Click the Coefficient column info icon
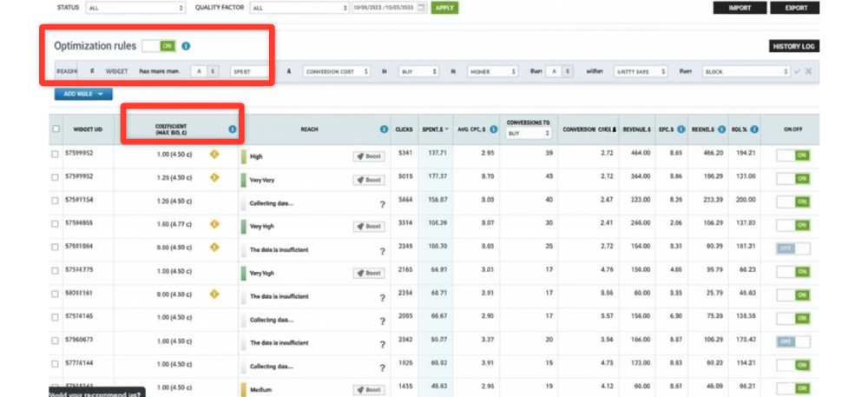 tap(232, 129)
